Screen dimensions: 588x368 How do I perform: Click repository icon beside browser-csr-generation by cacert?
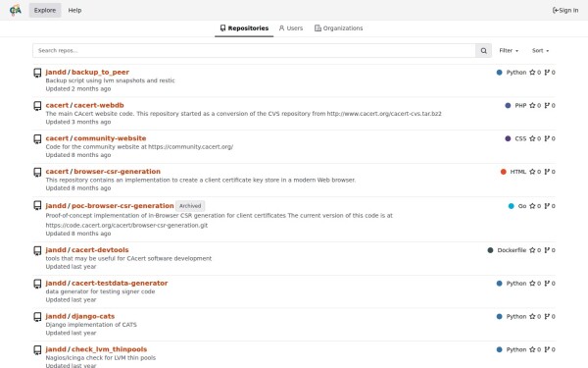[37, 172]
